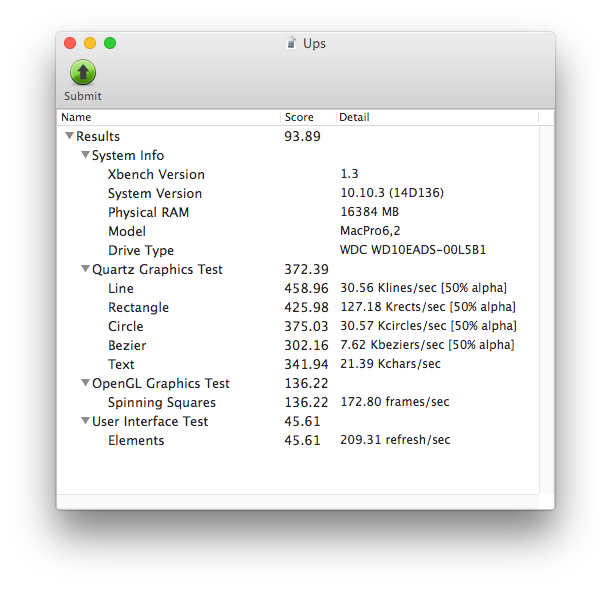The width and height of the screenshot is (611, 590).
Task: Click the Circle score 375.03
Action: click(306, 326)
